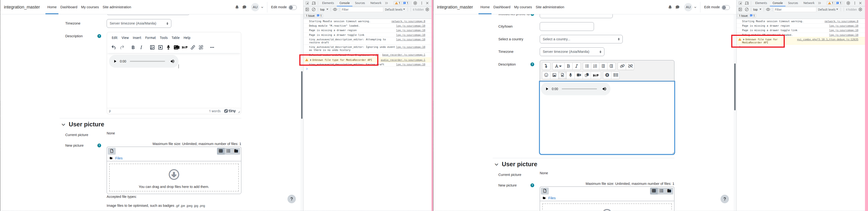Toggle the live expression eye in left DevTools
The width and height of the screenshot is (868, 211).
pyautogui.click(x=335, y=10)
